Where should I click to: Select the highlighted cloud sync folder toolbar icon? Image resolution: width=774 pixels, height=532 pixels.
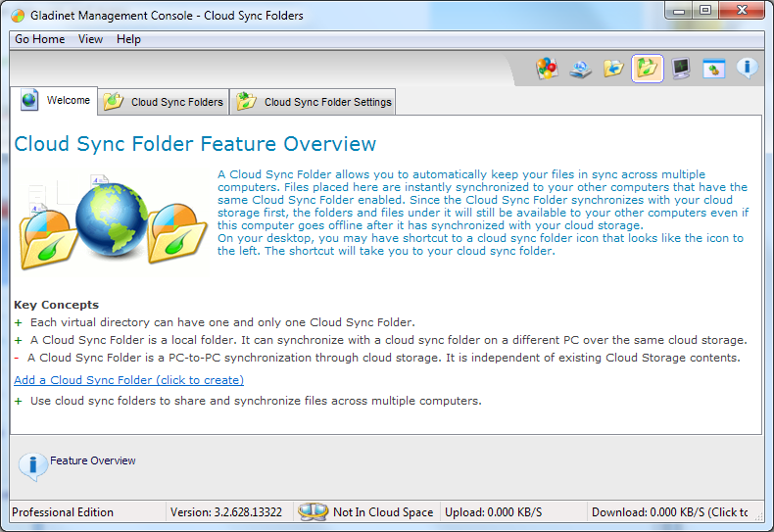(648, 69)
